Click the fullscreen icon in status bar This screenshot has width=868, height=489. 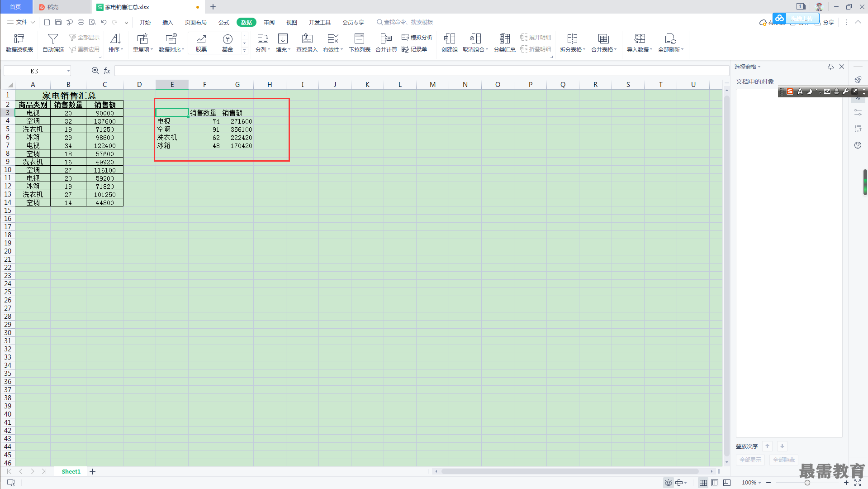(x=858, y=483)
